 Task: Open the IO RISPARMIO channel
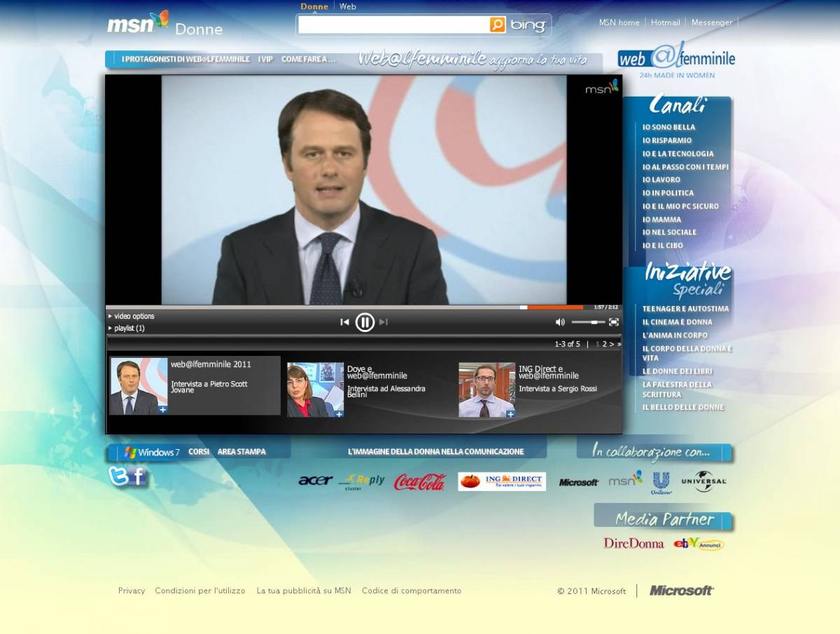pos(667,141)
